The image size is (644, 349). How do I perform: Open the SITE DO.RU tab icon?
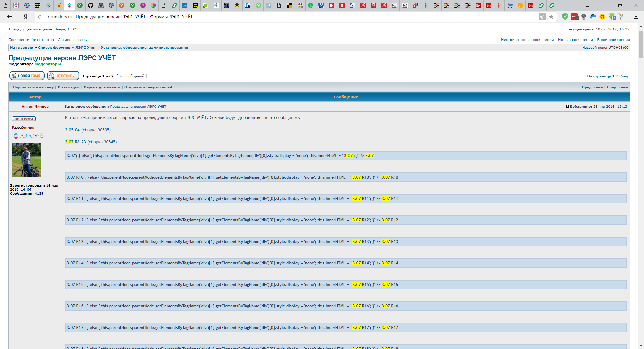coord(248,5)
